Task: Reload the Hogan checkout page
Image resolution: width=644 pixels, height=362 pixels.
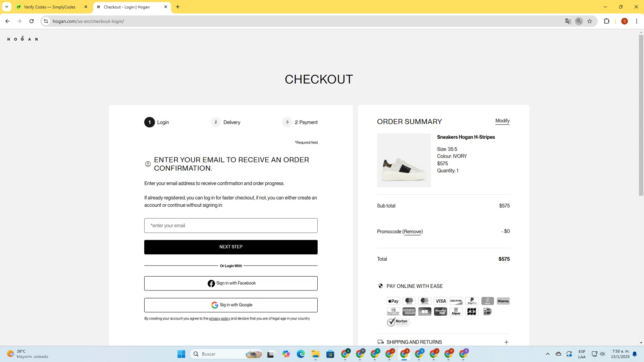Action: [x=31, y=21]
